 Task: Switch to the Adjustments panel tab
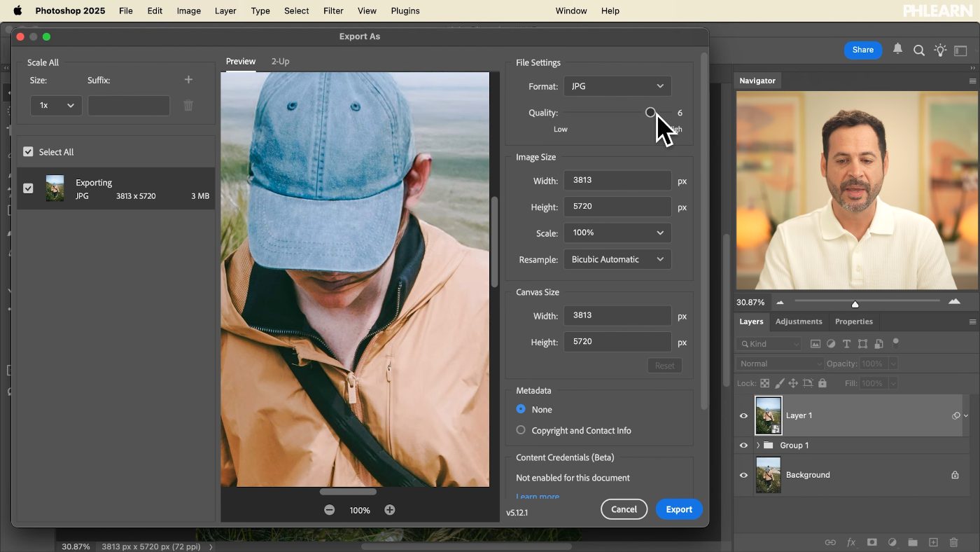[x=799, y=322]
